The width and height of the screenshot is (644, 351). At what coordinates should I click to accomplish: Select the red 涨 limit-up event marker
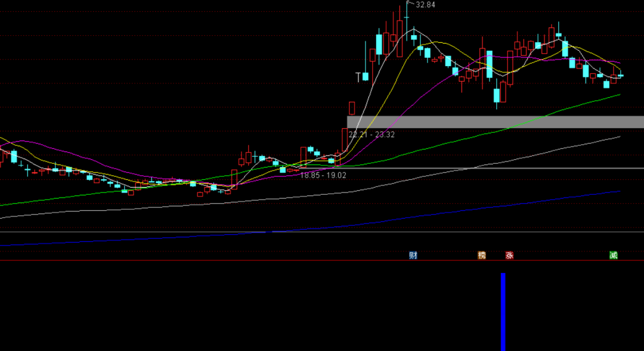tap(509, 256)
